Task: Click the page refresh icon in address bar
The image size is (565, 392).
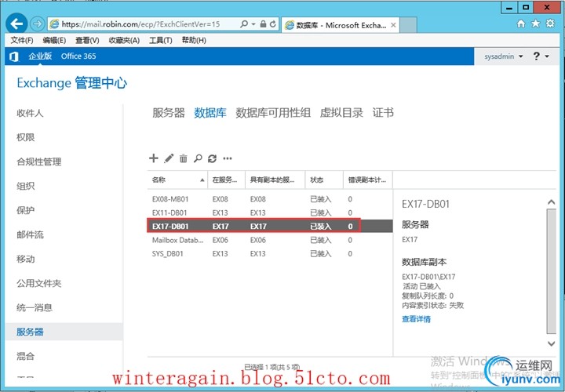Action: pos(273,24)
